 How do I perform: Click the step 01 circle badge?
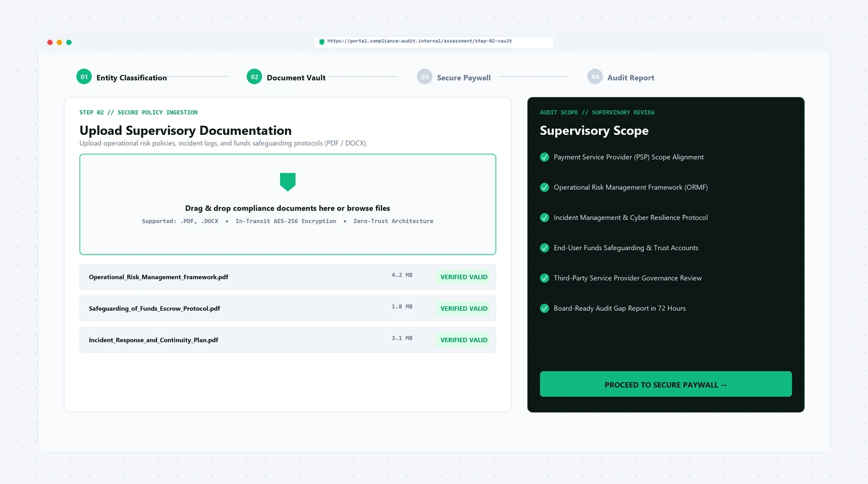(84, 77)
